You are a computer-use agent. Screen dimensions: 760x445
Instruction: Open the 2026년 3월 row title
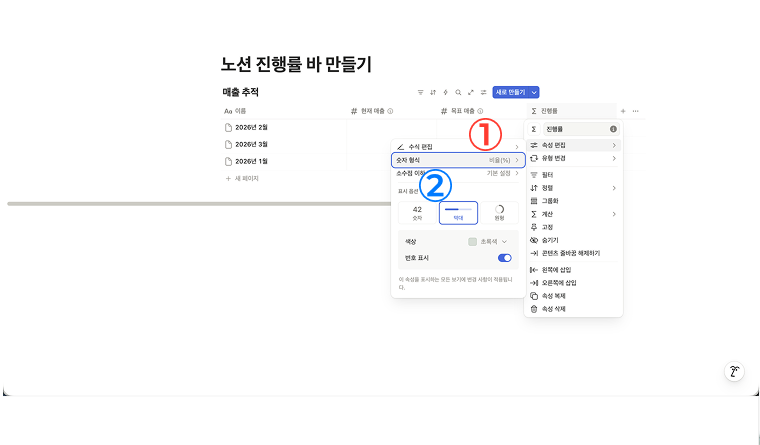[x=252, y=144]
